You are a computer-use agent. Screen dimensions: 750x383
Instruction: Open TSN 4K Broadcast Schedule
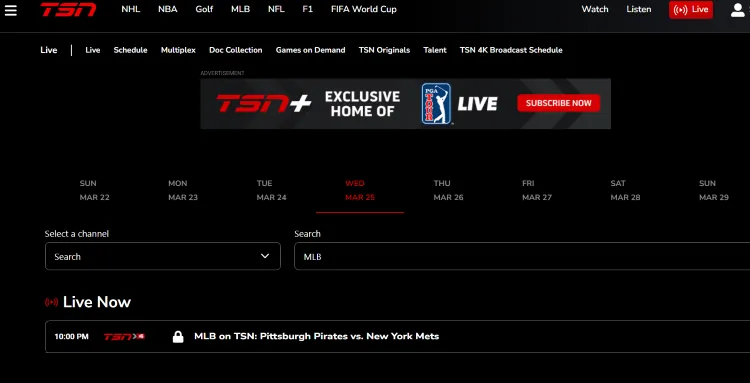[511, 50]
